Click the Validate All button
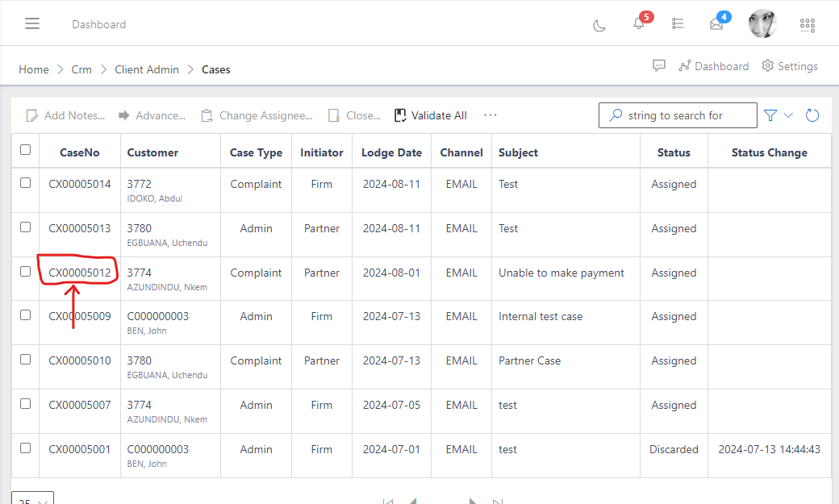 pyautogui.click(x=431, y=115)
